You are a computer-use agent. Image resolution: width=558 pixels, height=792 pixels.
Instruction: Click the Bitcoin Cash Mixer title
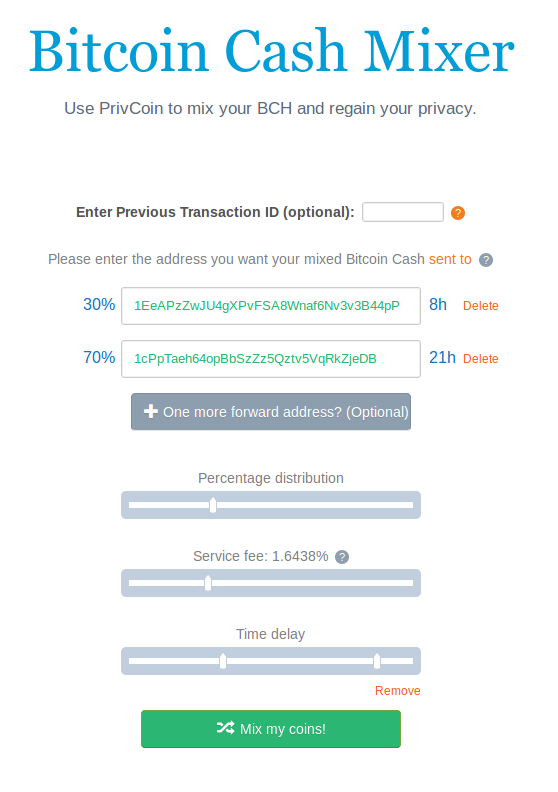[x=271, y=51]
